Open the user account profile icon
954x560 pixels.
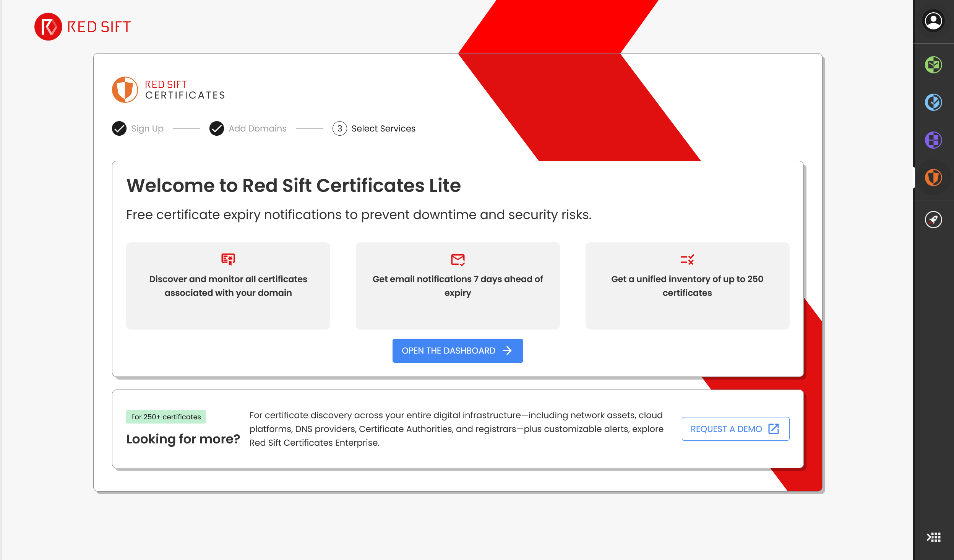pyautogui.click(x=933, y=21)
